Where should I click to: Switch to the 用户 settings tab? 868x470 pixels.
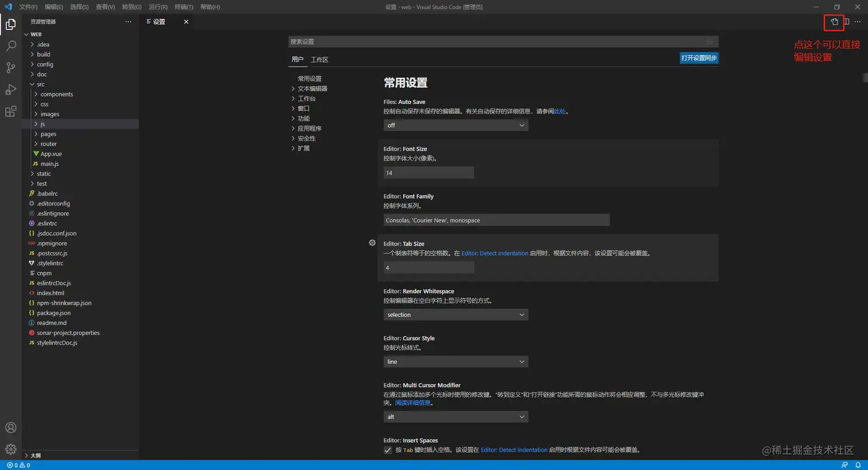(x=297, y=59)
